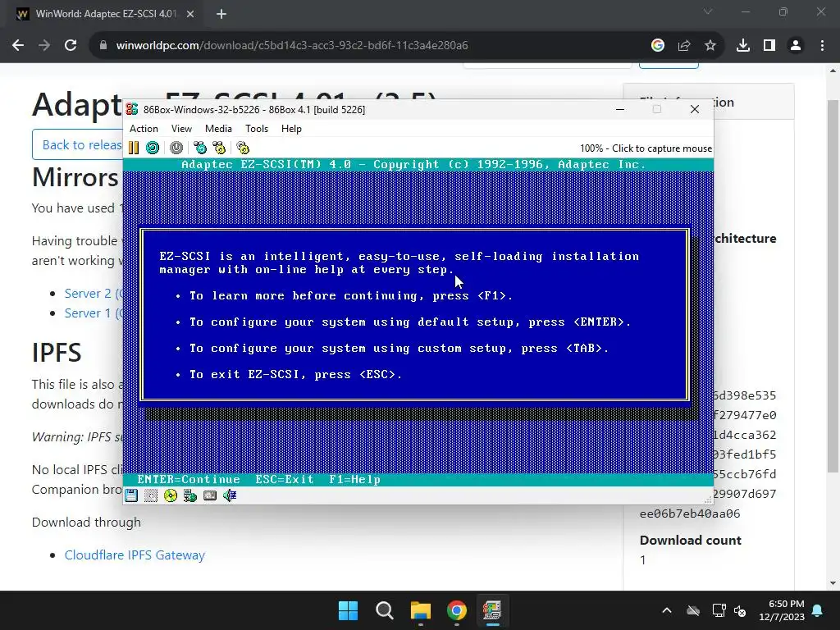Viewport: 840px width, 630px height.
Task: Open Windows Start menu
Action: click(348, 610)
